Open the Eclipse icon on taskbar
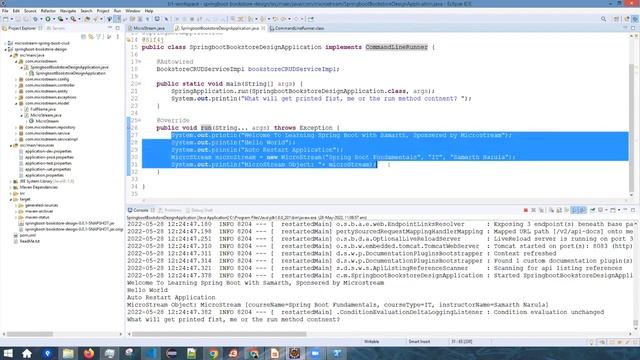Image resolution: width=640 pixels, height=360 pixels. pyautogui.click(x=171, y=353)
